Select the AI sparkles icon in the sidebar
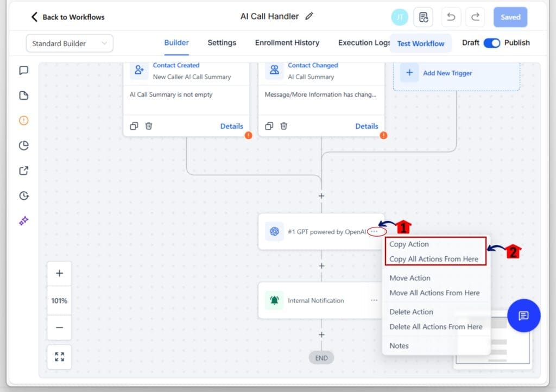 [23, 220]
